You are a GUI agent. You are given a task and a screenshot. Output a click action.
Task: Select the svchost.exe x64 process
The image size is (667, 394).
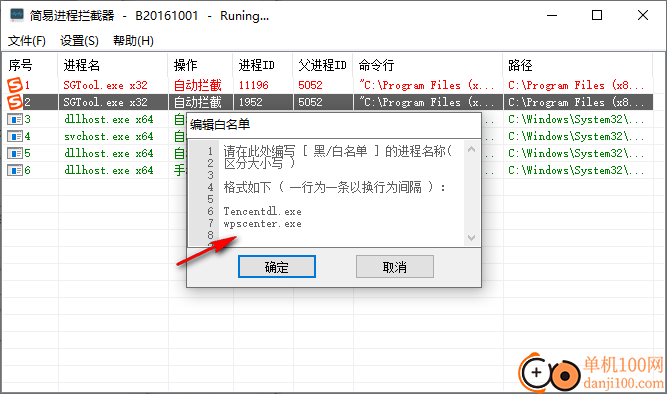[x=108, y=136]
